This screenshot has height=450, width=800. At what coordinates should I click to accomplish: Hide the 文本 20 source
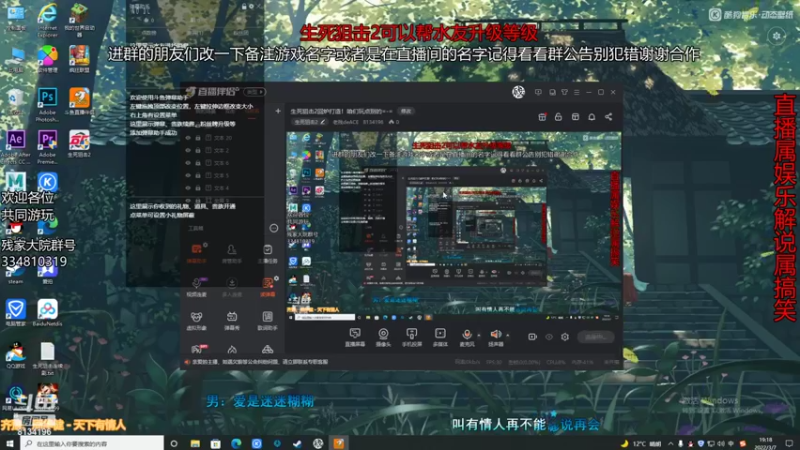pyautogui.click(x=188, y=138)
